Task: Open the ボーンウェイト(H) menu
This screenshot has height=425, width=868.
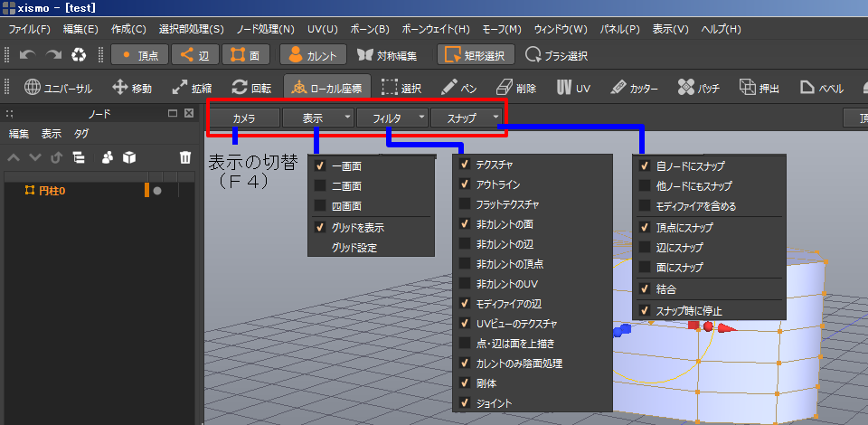Action: (x=436, y=29)
